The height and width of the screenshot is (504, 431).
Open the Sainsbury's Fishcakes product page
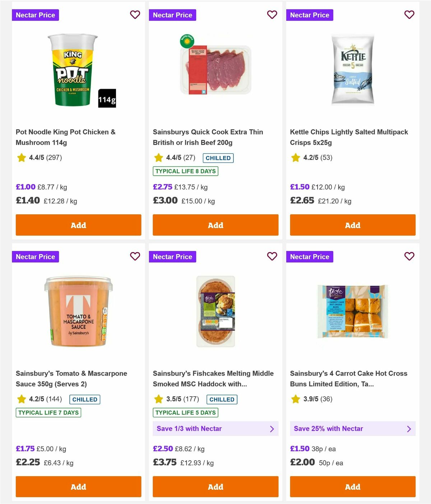[x=213, y=378]
